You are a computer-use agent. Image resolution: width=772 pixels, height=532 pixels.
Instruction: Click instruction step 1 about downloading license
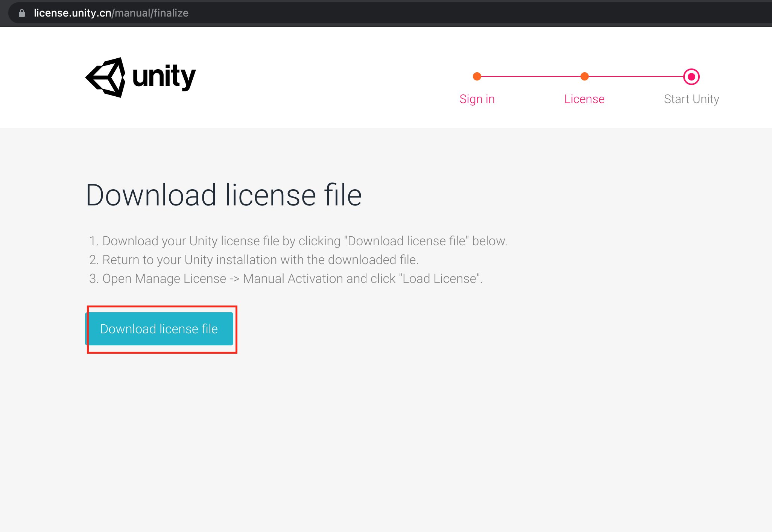tap(298, 241)
